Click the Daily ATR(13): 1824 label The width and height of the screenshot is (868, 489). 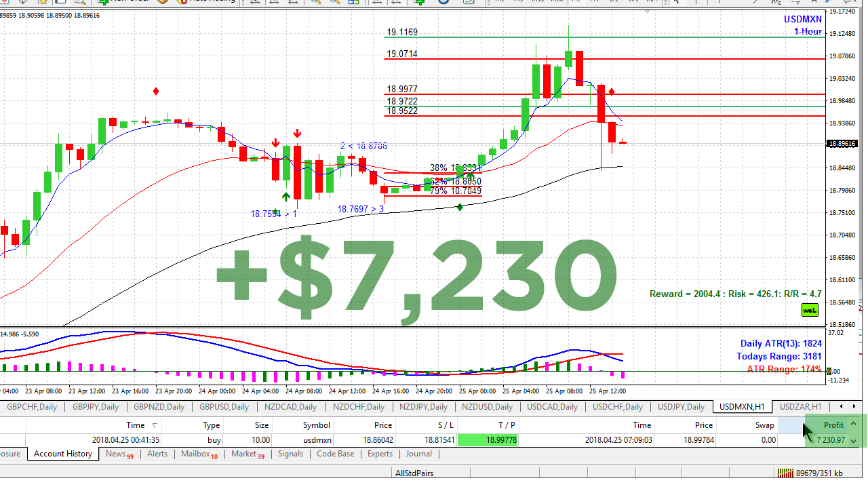[781, 343]
